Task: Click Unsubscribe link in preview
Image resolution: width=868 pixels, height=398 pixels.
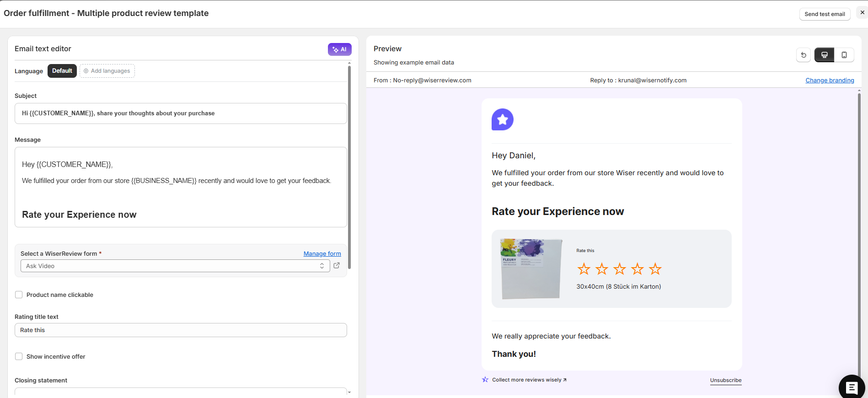Action: 726,380
